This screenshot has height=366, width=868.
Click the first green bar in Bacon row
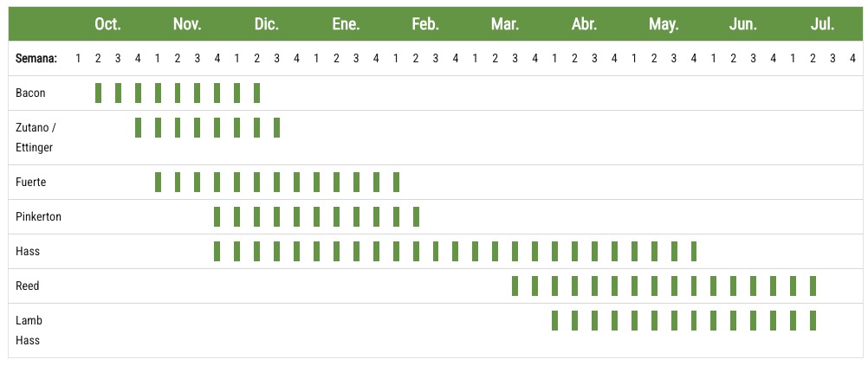click(99, 93)
